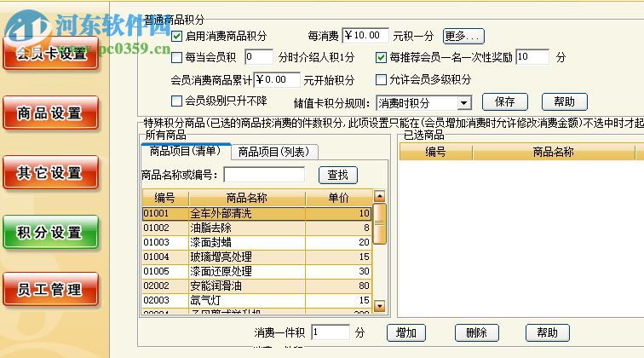Enable 允许会员多级积分 checkbox
Viewport: 644px width, 358px height.
click(381, 79)
